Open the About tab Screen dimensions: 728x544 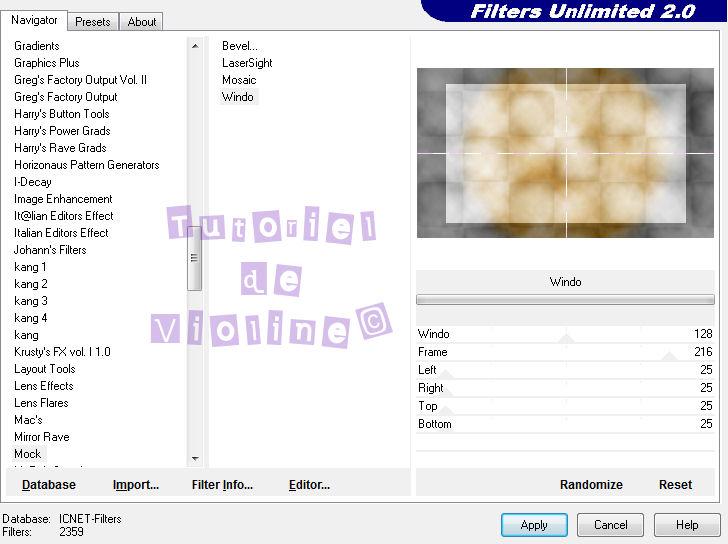point(142,21)
